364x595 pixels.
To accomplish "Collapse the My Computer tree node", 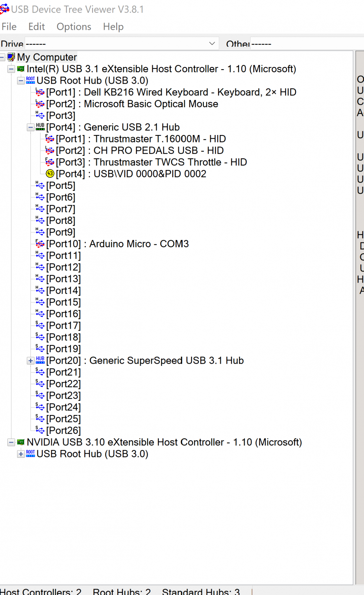I will 2,57.
